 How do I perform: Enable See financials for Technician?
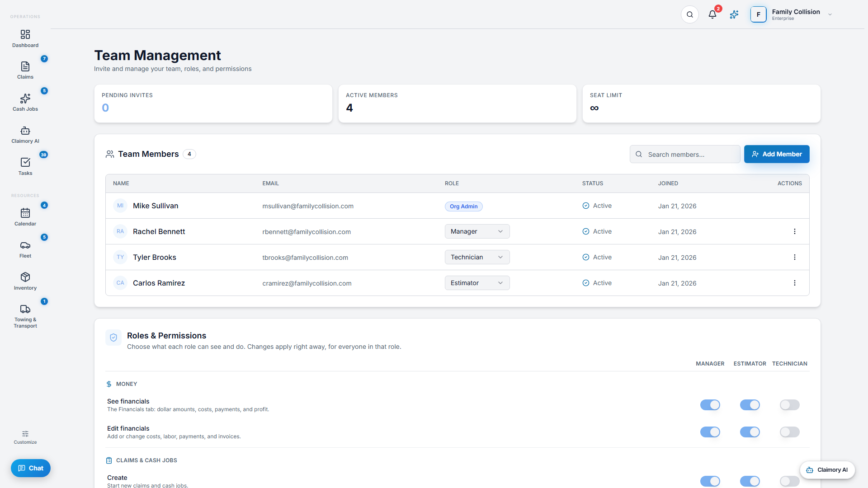pyautogui.click(x=790, y=405)
